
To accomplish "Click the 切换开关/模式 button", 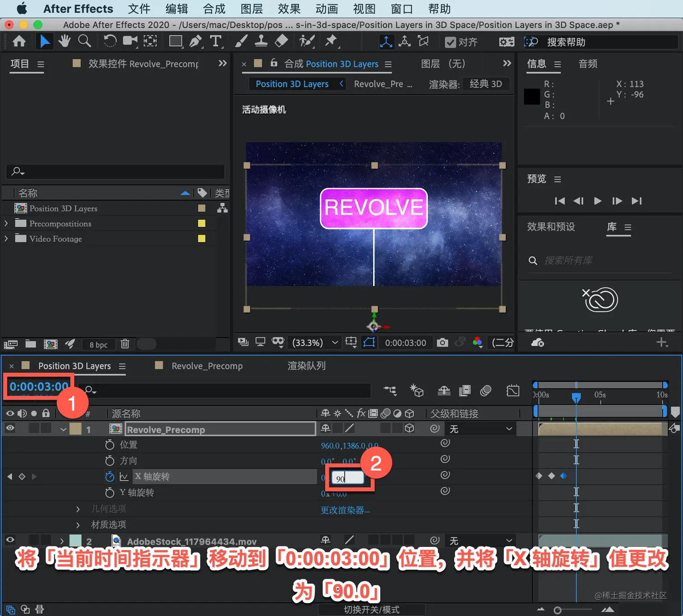I will pyautogui.click(x=372, y=610).
